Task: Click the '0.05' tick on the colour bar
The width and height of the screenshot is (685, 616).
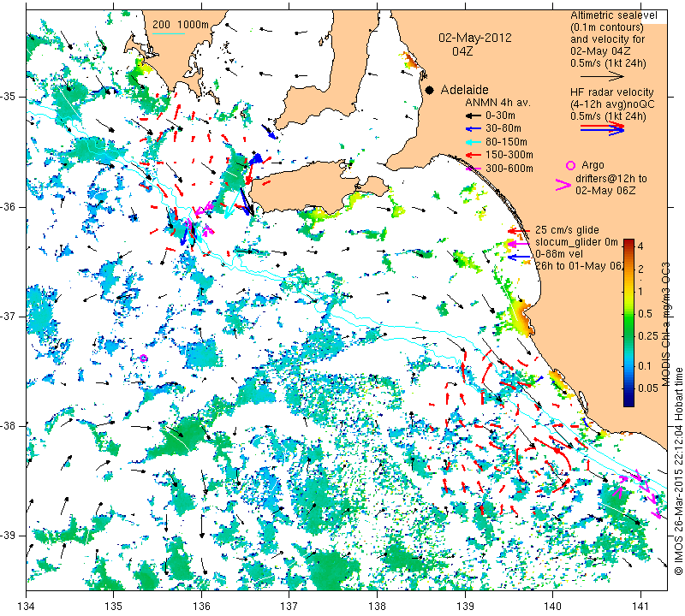Action: point(648,388)
